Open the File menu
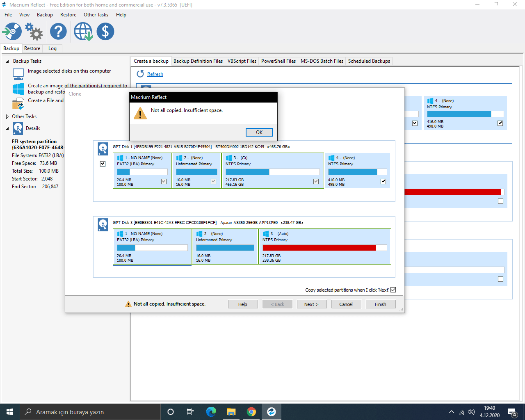 pyautogui.click(x=8, y=15)
